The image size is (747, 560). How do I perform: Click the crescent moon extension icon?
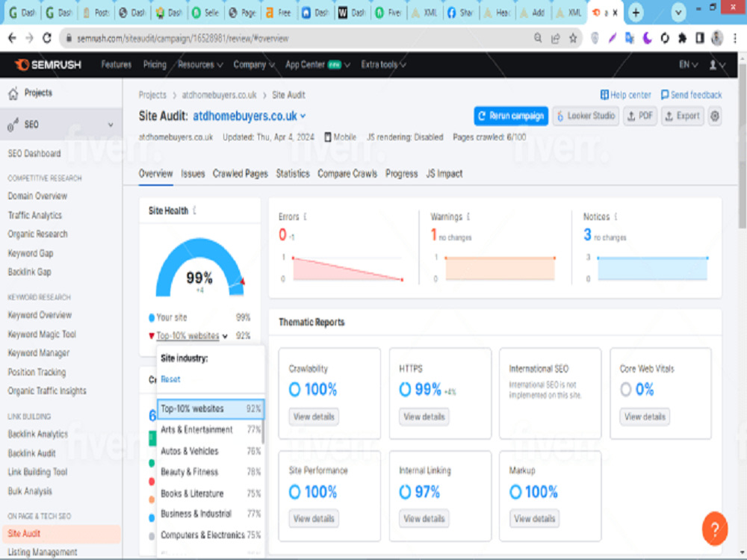coord(647,38)
